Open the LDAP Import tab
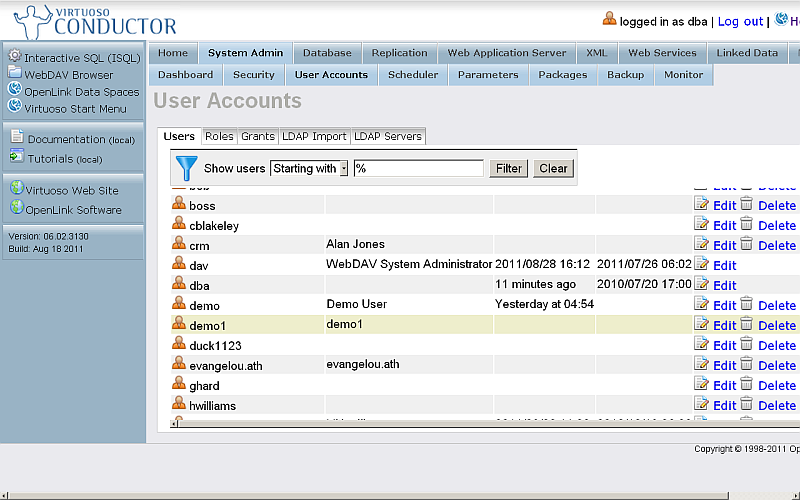 click(x=314, y=136)
